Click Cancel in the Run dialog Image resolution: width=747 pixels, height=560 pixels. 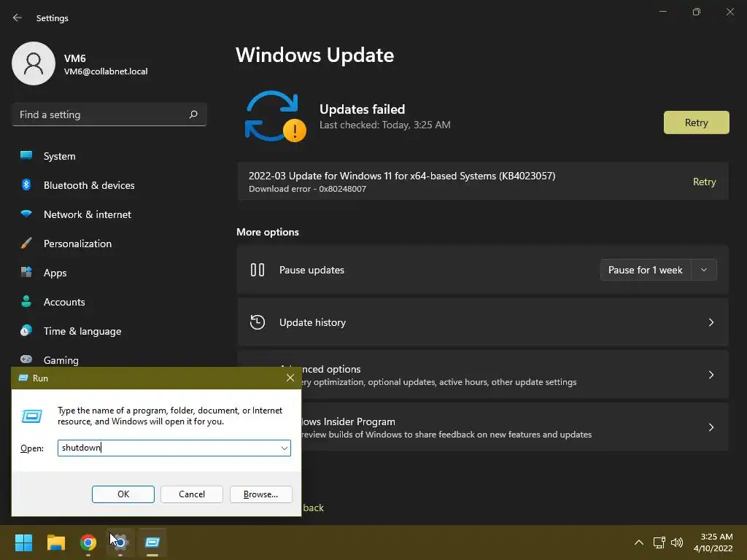[192, 494]
